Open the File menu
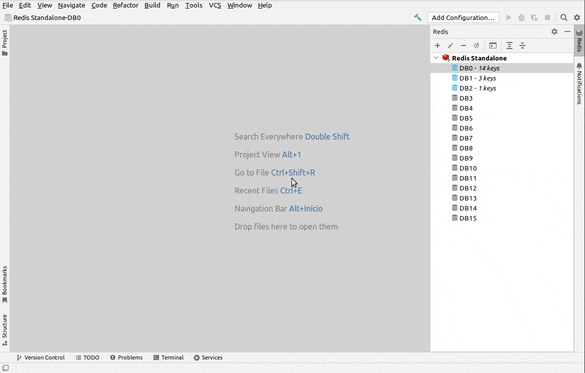This screenshot has height=373, width=585. point(7,5)
